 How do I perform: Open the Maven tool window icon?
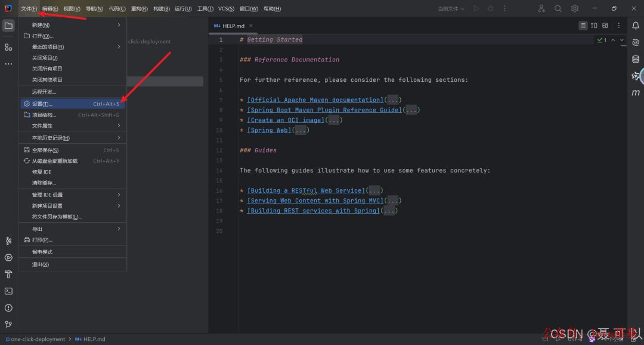pos(636,93)
